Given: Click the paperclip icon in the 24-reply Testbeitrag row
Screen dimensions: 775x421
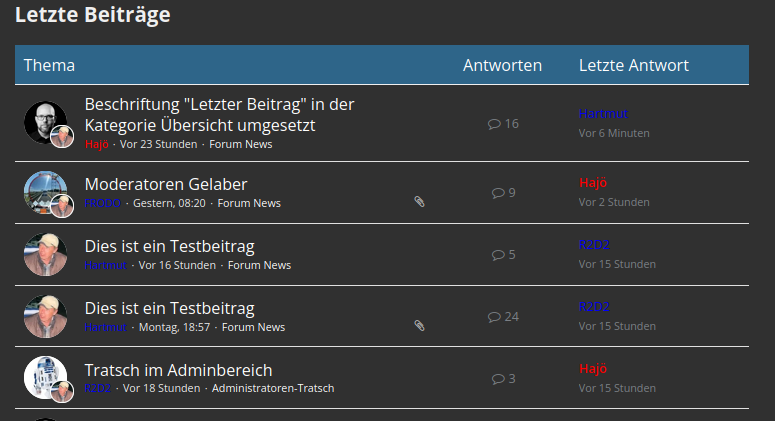Looking at the screenshot, I should click(x=420, y=326).
